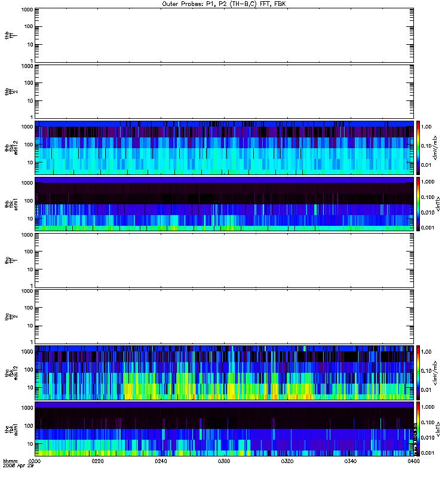Click the thc fbk edc12 spectrogram
This screenshot has width=448, height=478.
[x=224, y=373]
